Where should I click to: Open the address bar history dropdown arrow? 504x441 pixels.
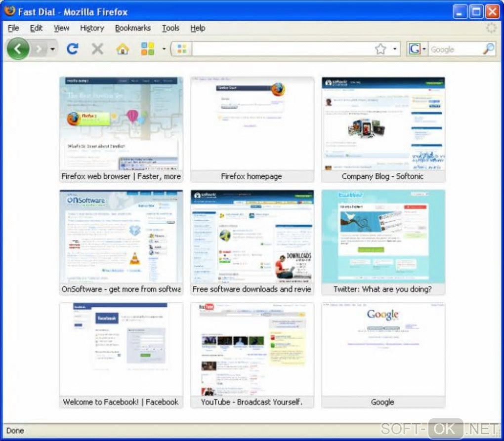tap(395, 49)
